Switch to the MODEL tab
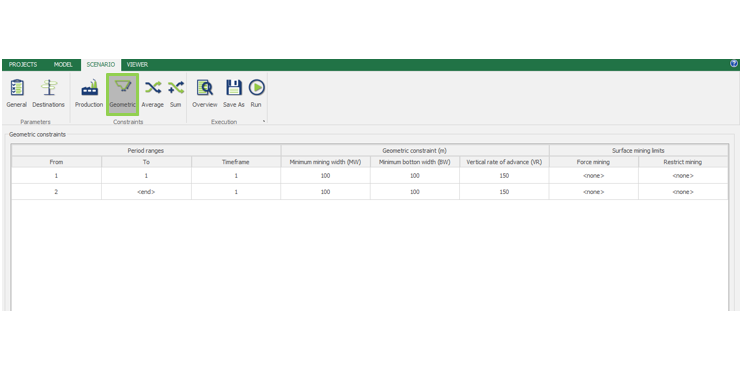The image size is (742, 370). [63, 65]
